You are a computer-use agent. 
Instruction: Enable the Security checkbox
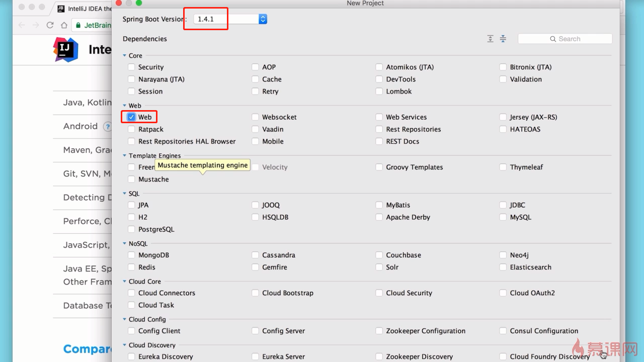coord(131,67)
